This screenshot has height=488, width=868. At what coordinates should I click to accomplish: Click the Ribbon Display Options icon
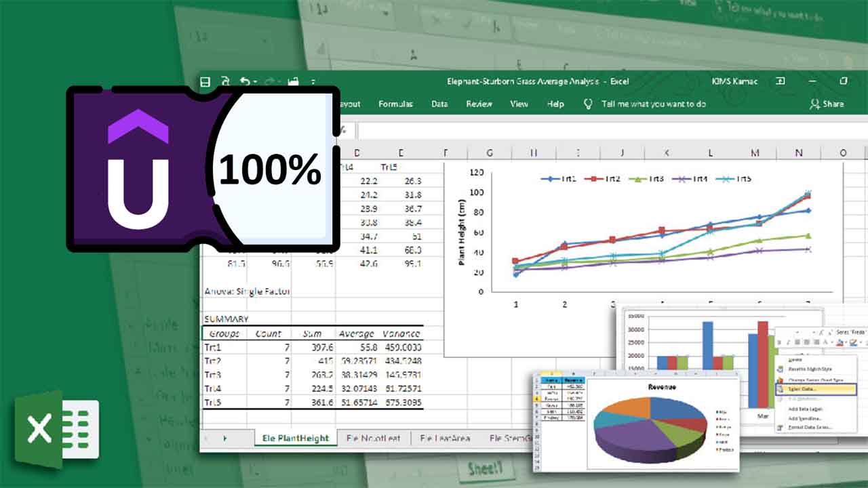(781, 81)
